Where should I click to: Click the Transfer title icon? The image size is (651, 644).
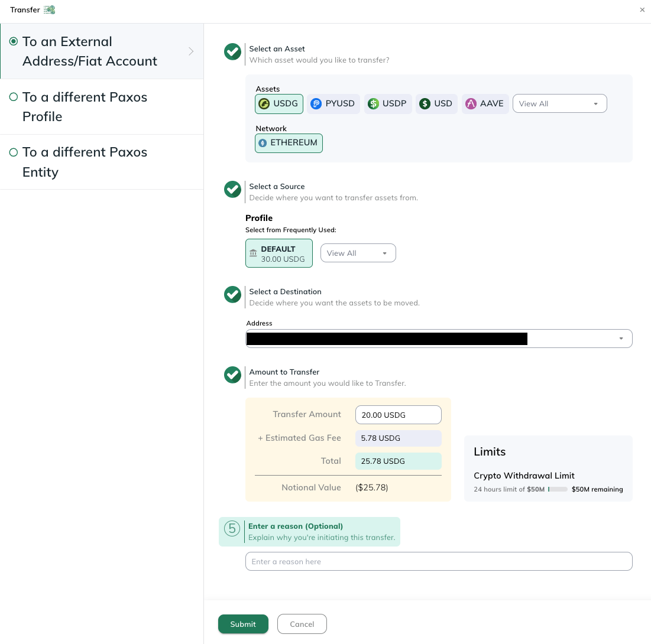tap(50, 9)
